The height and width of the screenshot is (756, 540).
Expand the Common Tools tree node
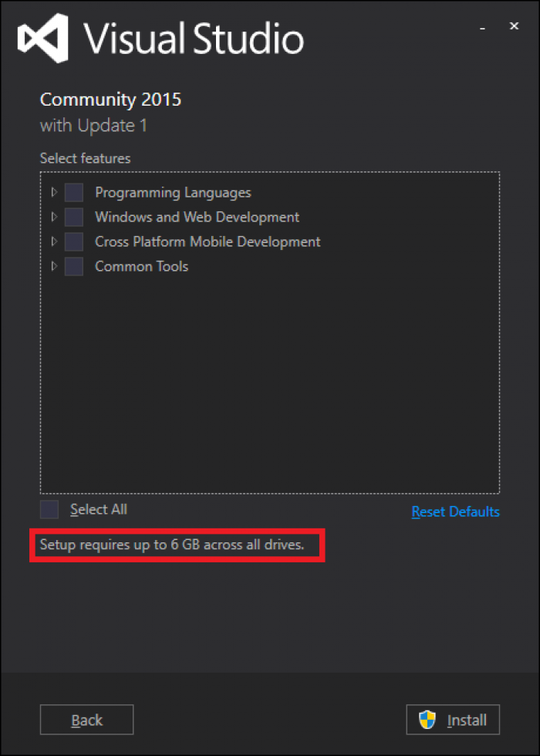click(x=55, y=266)
